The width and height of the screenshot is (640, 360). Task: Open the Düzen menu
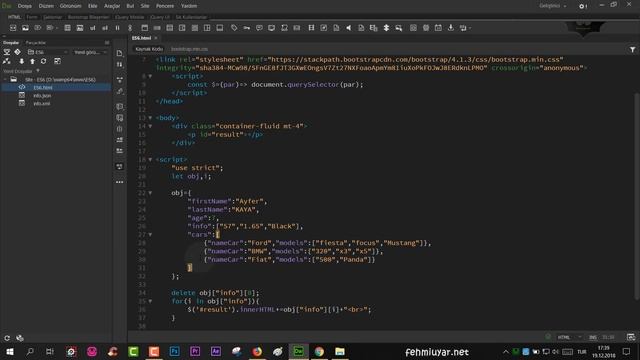coord(46,6)
